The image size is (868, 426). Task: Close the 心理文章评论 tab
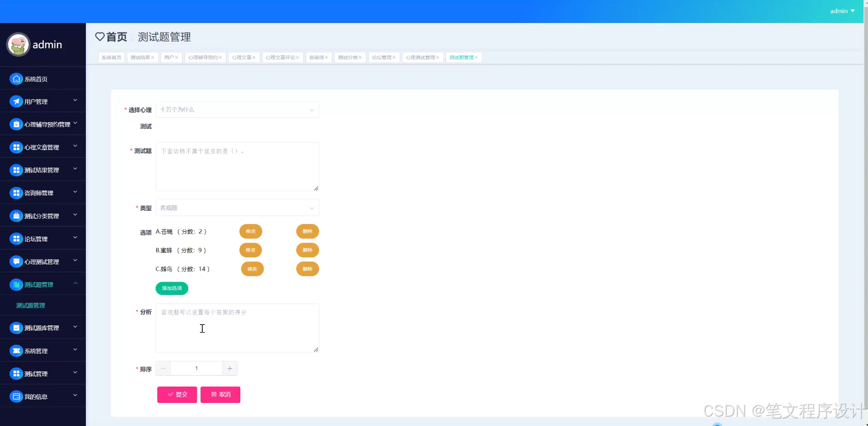pos(298,57)
